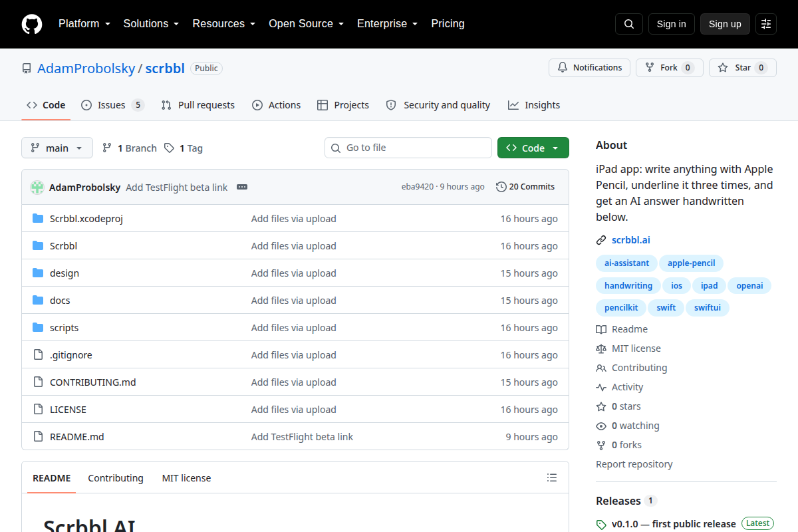The image size is (798, 532).
Task: Select MIT license tab in README panel
Action: [x=186, y=478]
